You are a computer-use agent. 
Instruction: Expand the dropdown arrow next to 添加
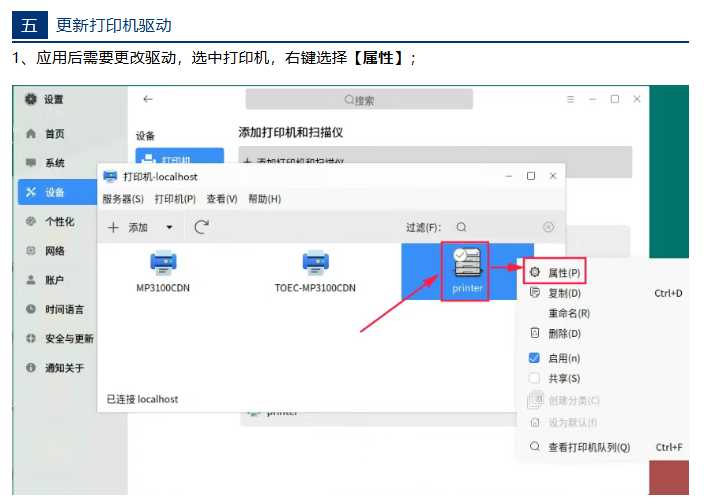tap(169, 227)
